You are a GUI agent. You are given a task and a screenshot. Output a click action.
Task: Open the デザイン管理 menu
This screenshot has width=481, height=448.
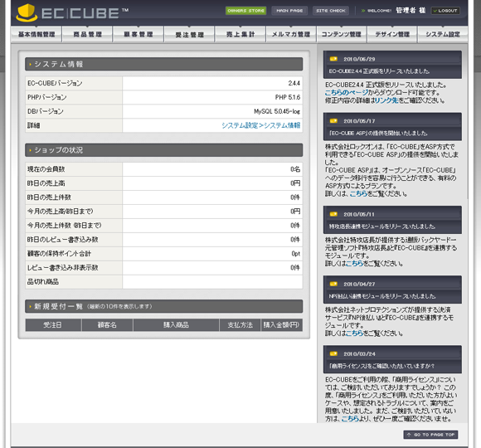(x=392, y=34)
